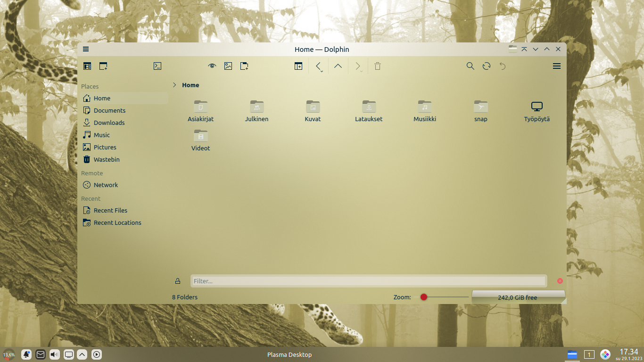Select Home in Places panel
Screen dimensions: 644x362
tap(123, 98)
